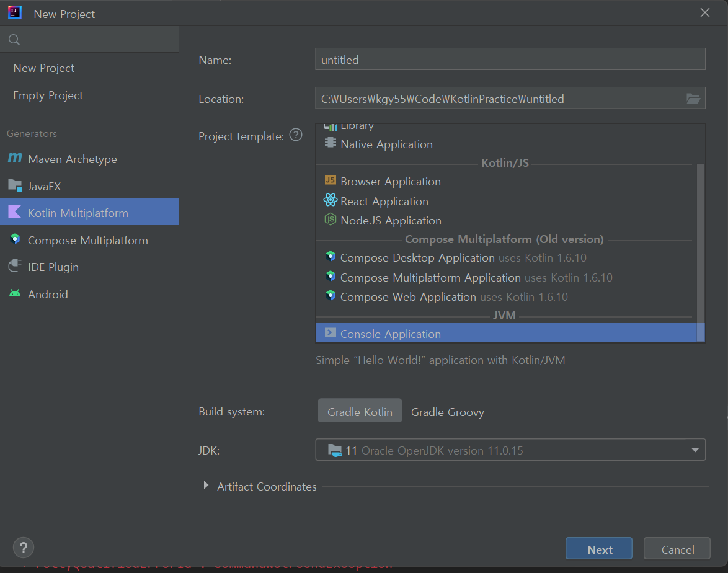Click the project template list scrollbar

pyautogui.click(x=701, y=253)
